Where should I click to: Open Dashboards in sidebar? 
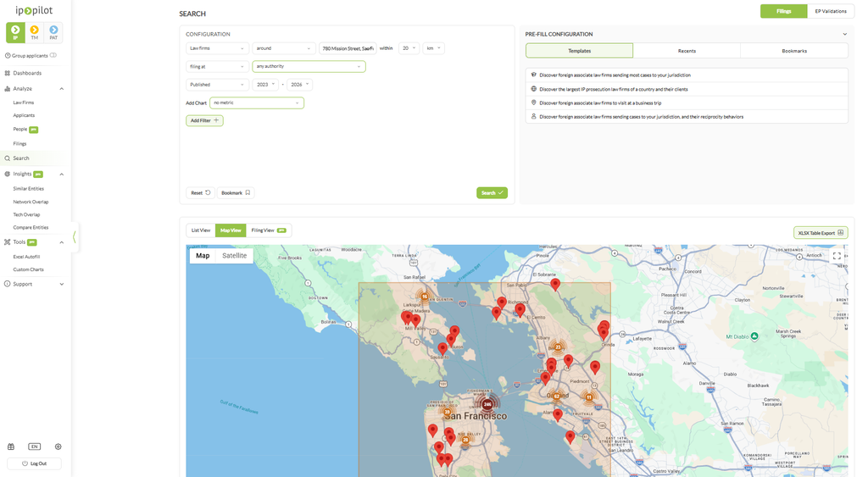27,73
